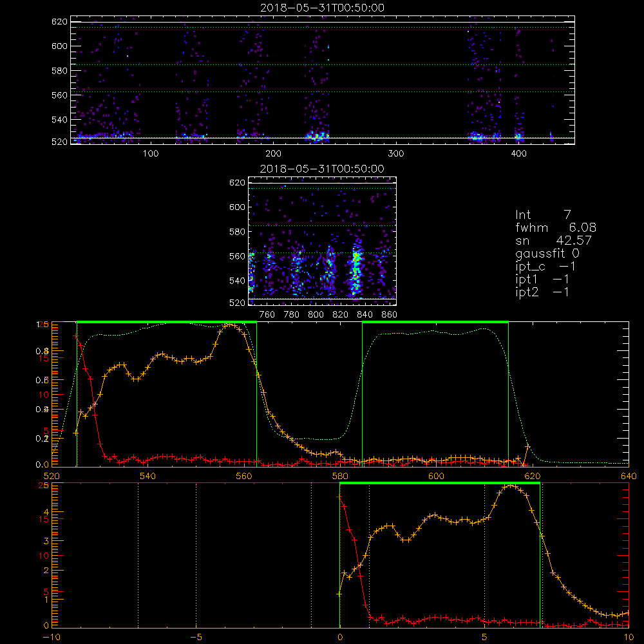
Task: Click y-axis label 540 of middle spectrogram
Action: [x=237, y=281]
